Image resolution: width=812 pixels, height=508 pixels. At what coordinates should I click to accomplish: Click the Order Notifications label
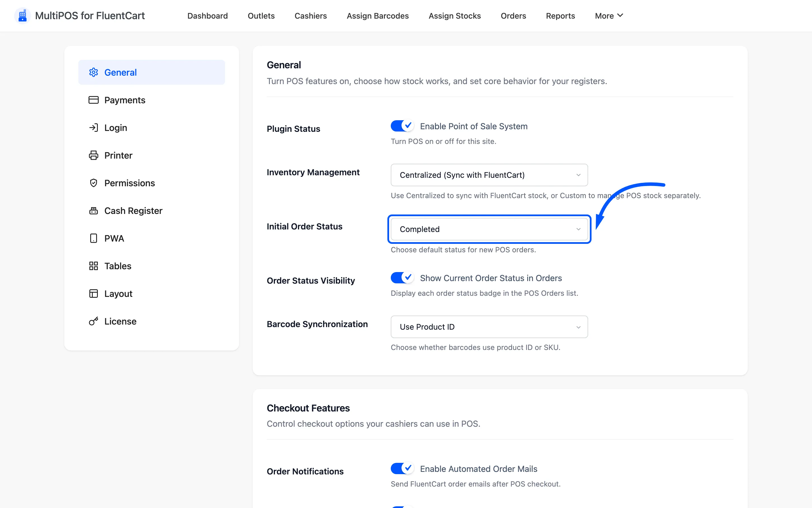tap(305, 471)
